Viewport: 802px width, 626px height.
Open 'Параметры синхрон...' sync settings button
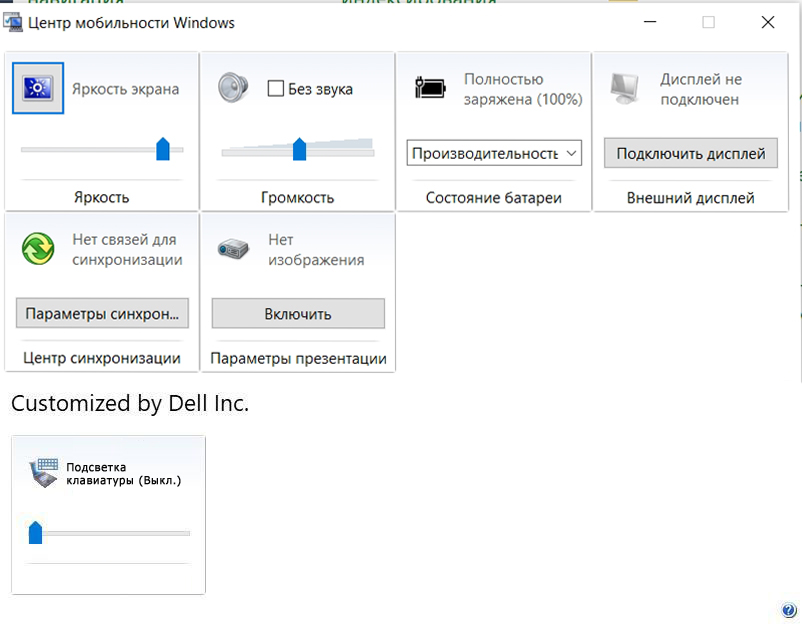pos(102,314)
